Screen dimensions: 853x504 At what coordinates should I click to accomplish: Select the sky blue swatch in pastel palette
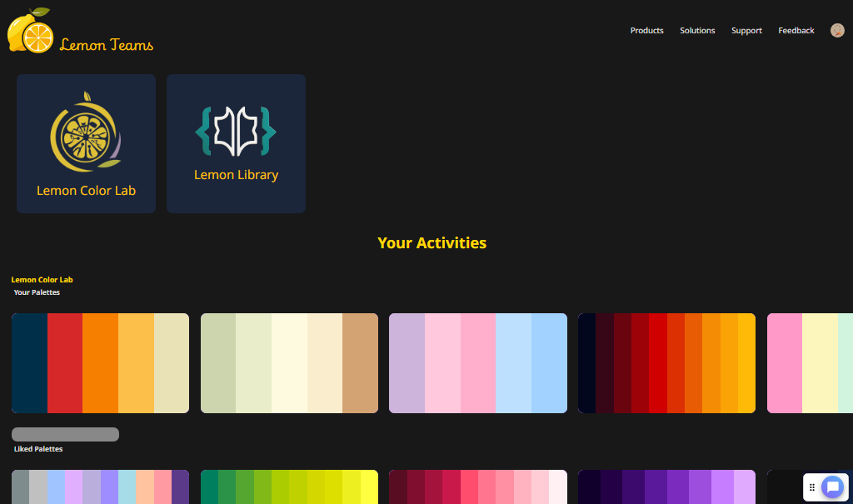[x=549, y=363]
